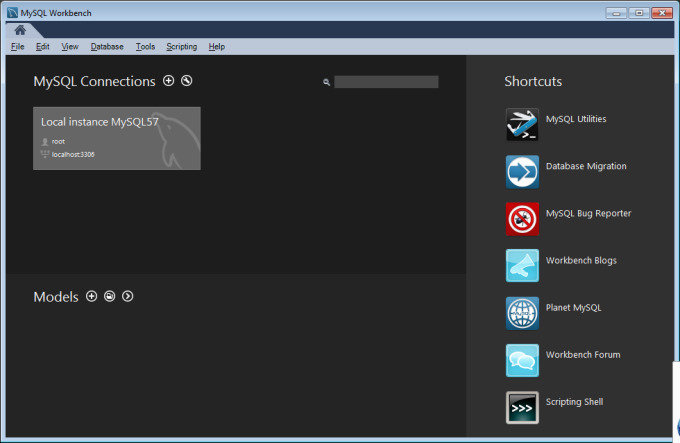Viewport: 680px width, 443px height.
Task: Open the Help menu
Action: tap(216, 46)
